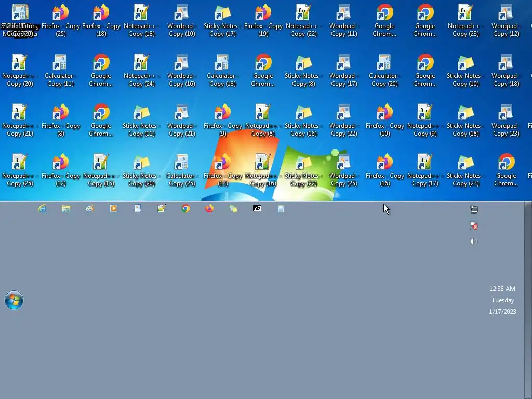Select Notepad++ - Copy (15) desktop icon
Screen dimensions: 532x399
pos(101,170)
